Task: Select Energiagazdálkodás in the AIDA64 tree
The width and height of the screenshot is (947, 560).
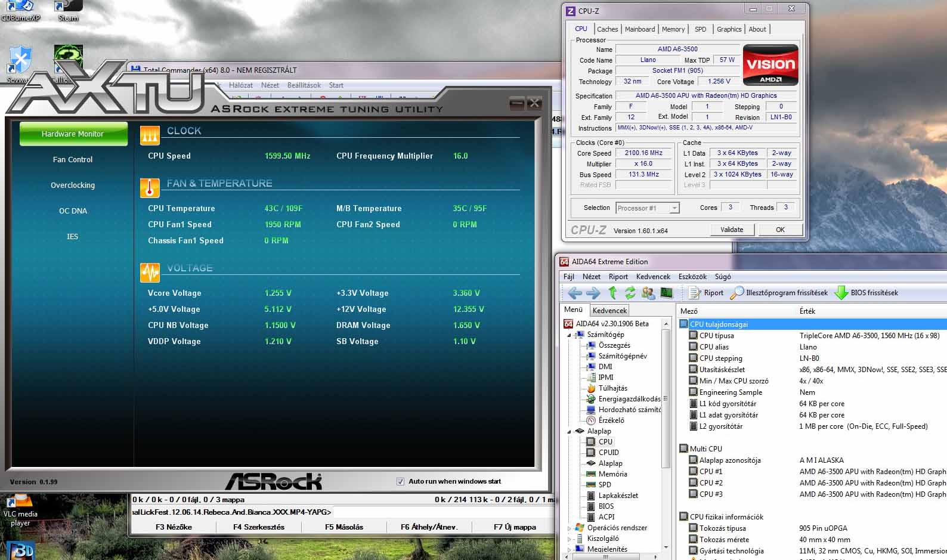Action: [629, 399]
